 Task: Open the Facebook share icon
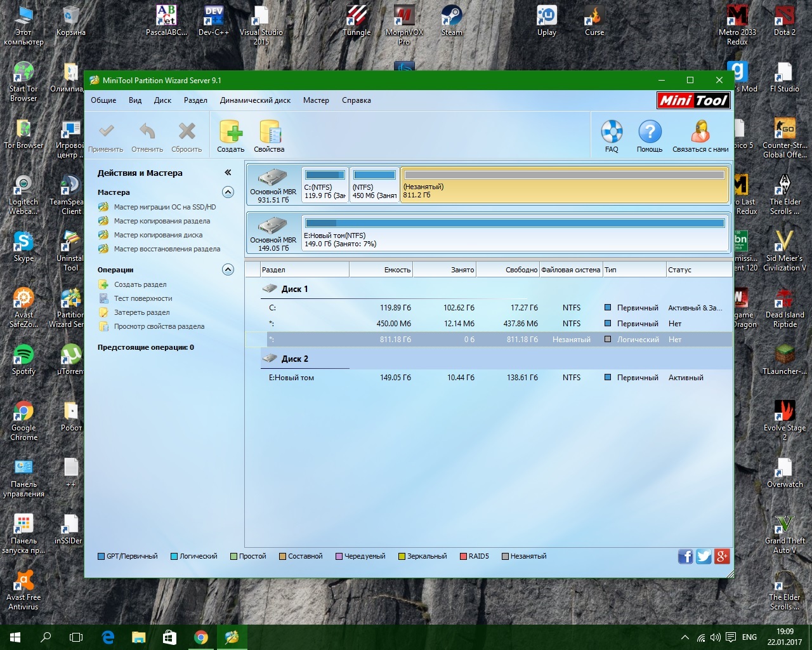pos(686,557)
